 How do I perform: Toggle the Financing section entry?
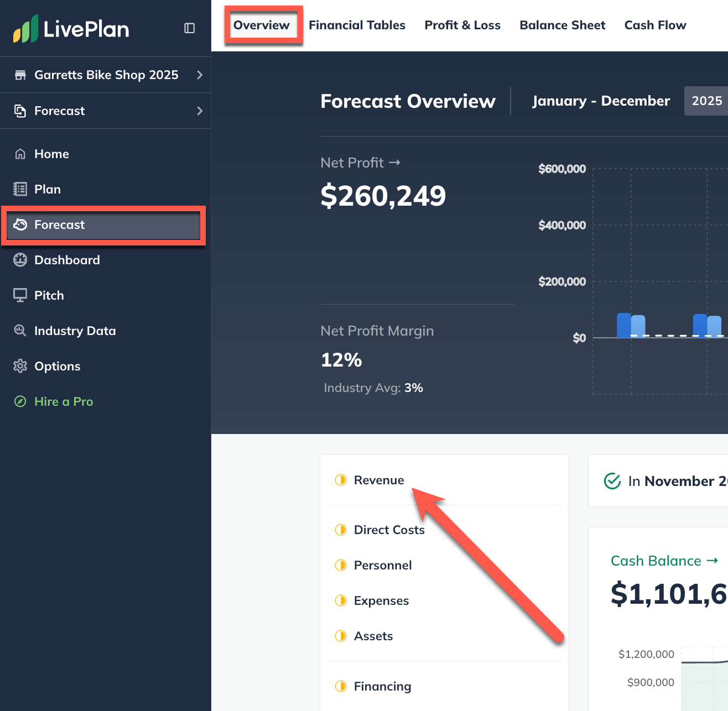[382, 686]
